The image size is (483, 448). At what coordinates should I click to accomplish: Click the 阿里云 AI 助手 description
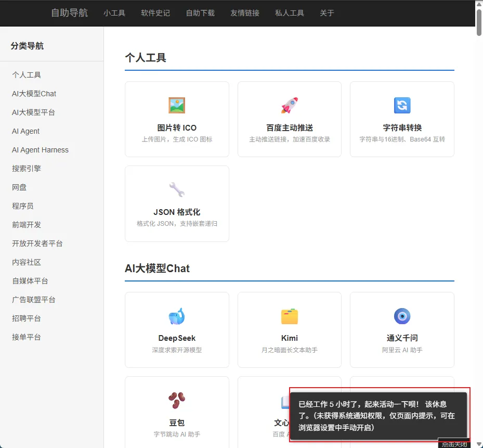pos(402,350)
